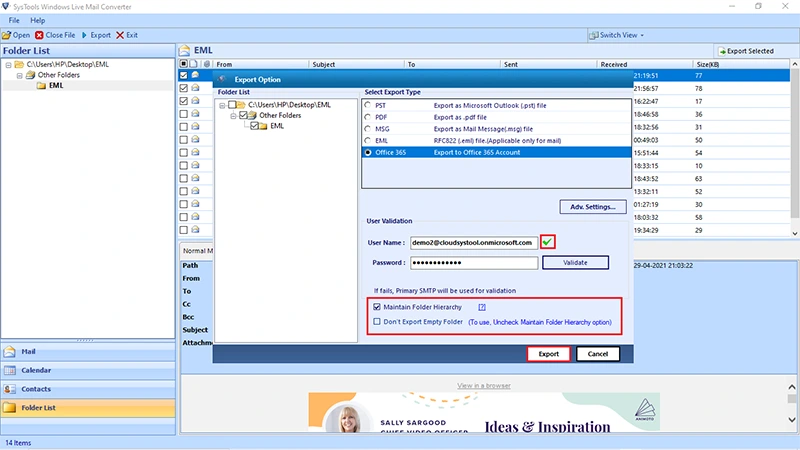
Task: Check the email row with size 29
Action: [184, 230]
